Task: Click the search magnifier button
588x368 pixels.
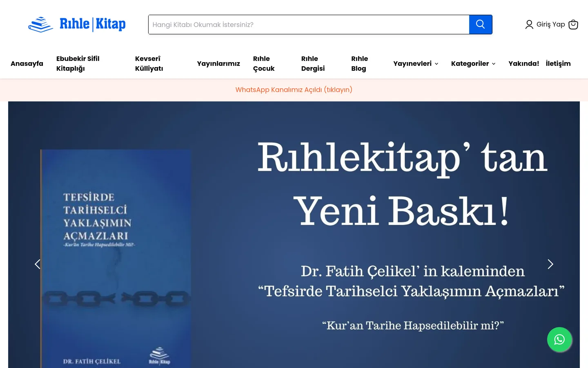Action: point(481,25)
